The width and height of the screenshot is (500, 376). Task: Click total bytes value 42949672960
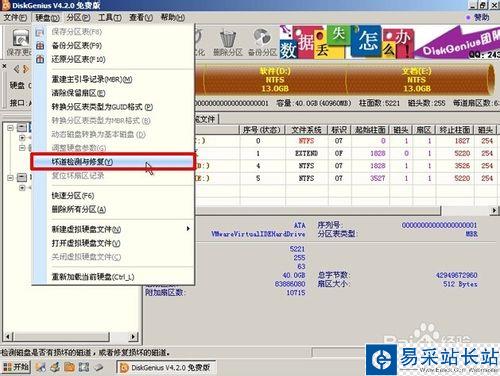click(456, 275)
